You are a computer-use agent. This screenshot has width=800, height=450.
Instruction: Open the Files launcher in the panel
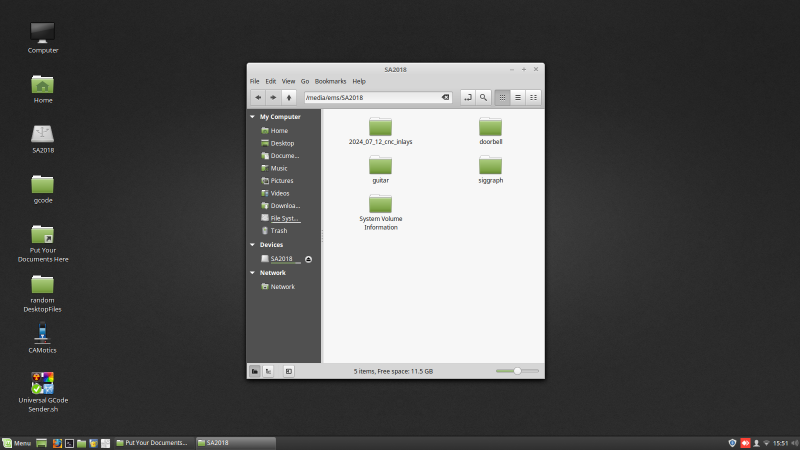(82, 443)
